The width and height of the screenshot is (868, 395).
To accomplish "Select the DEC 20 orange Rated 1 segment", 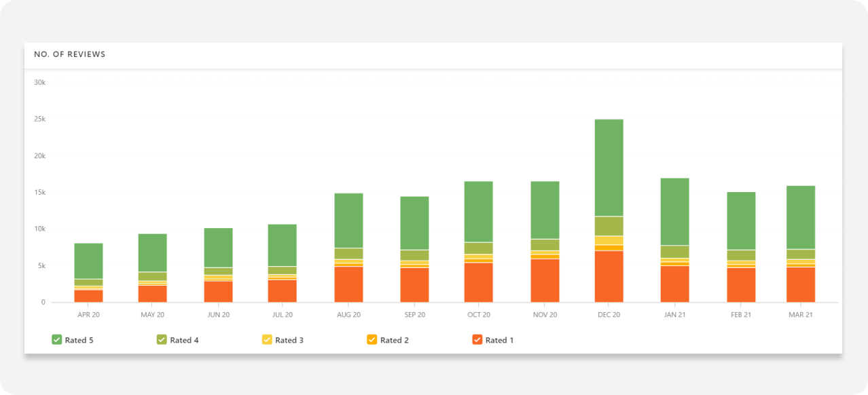I will (x=609, y=276).
